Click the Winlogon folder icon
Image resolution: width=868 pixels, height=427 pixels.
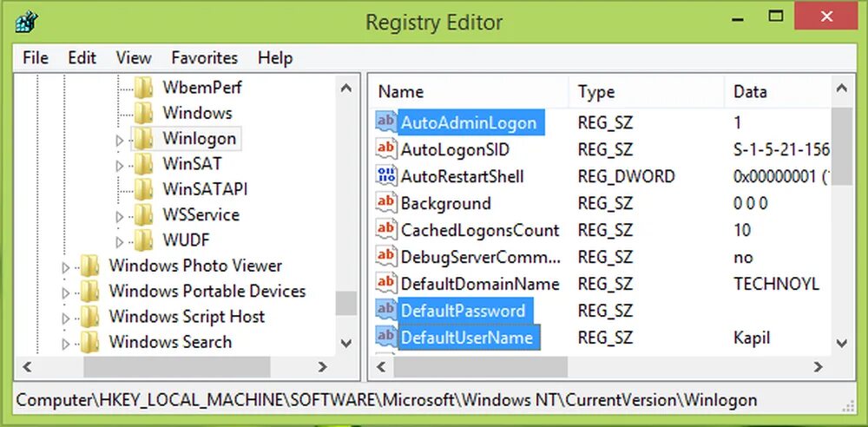pyautogui.click(x=144, y=138)
